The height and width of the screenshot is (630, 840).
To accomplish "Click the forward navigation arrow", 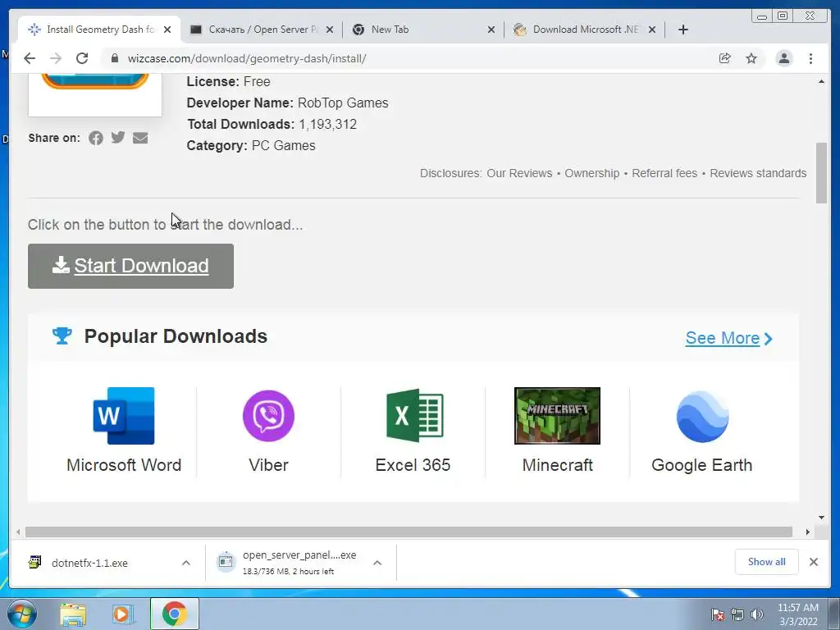I will coord(56,58).
